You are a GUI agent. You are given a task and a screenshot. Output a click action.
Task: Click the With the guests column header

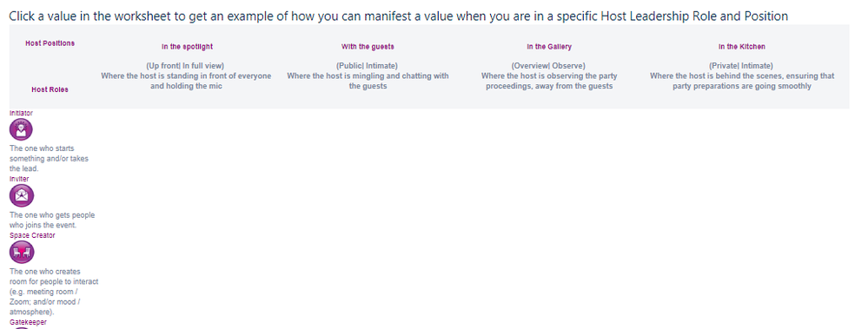368,47
